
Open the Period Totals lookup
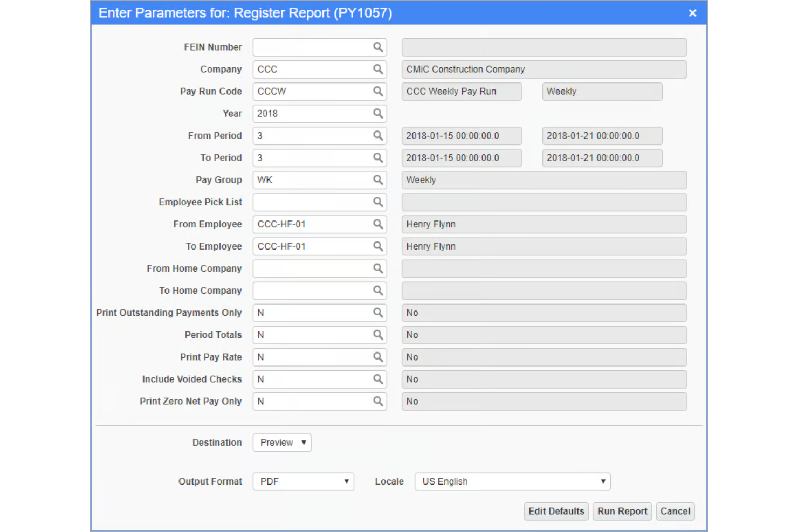click(x=378, y=335)
